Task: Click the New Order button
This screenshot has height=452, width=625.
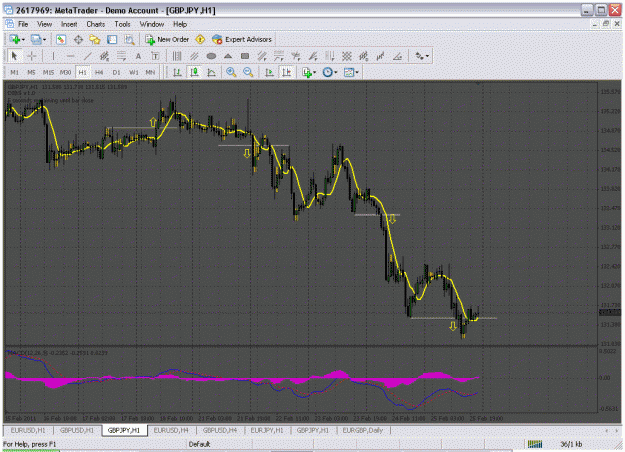Action: pos(167,39)
